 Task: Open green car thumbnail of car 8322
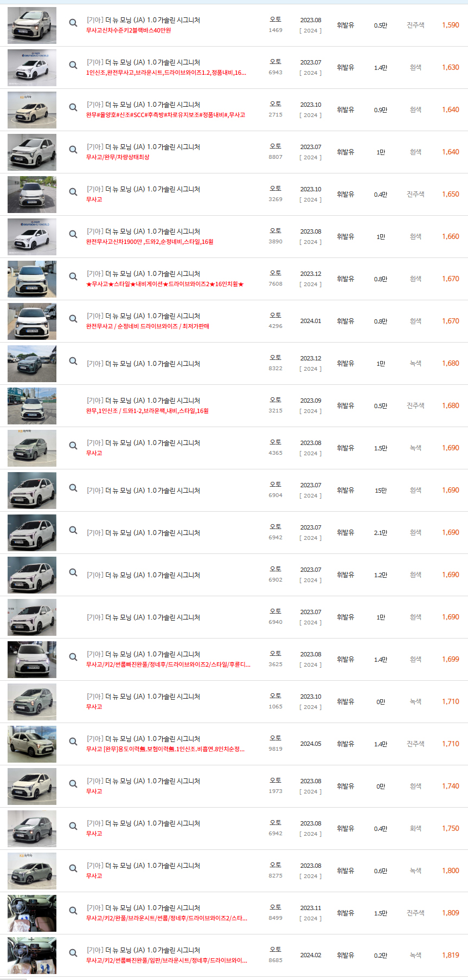coord(32,364)
